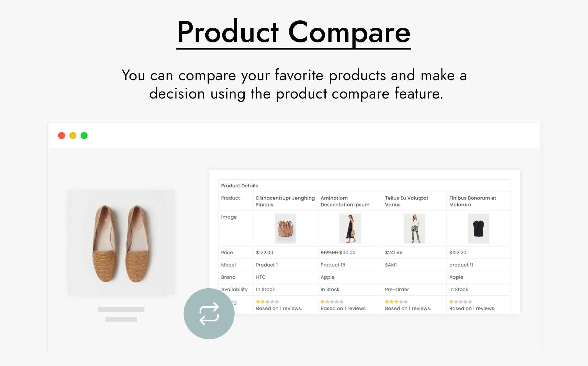
Task: Open the pink bucket bag thumbnail
Action: [x=285, y=228]
